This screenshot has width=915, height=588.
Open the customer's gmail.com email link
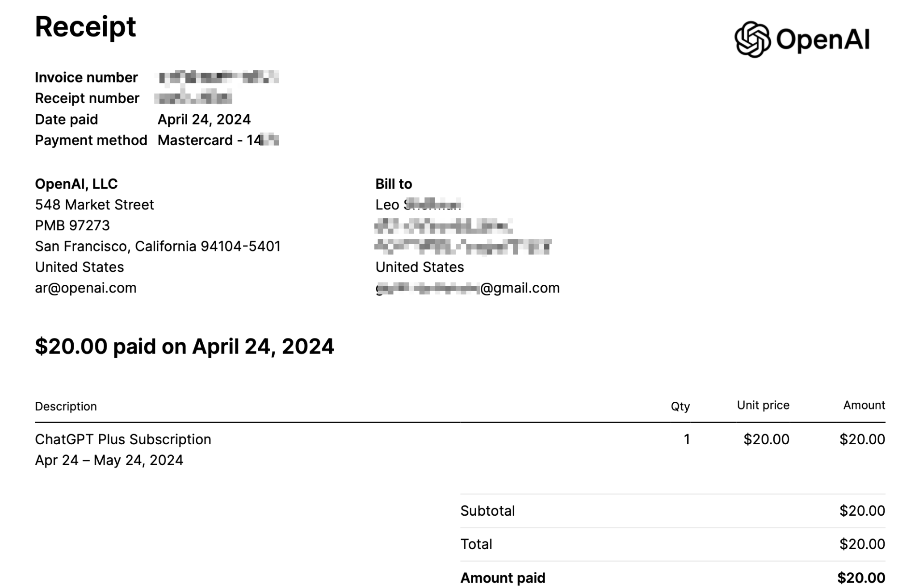click(467, 288)
